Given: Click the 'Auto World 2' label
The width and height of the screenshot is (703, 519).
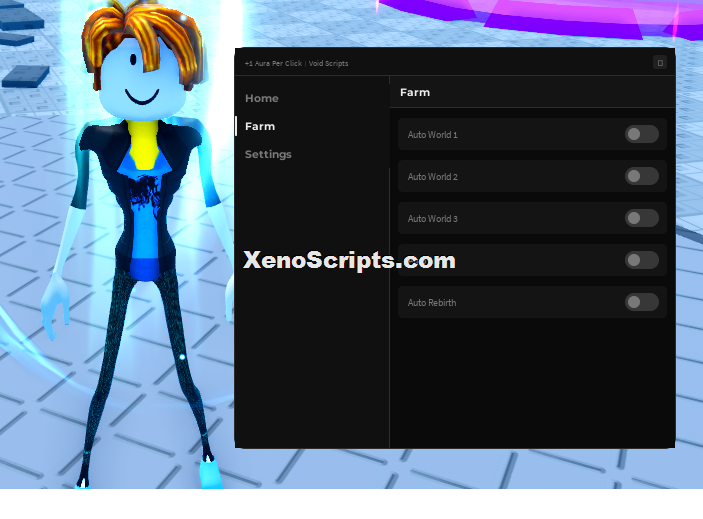Looking at the screenshot, I should click(433, 177).
